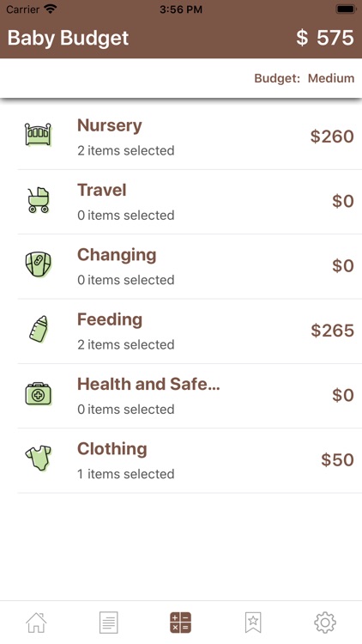This screenshot has width=362, height=644.
Task: Change the Budget: Medium setting
Action: 305,78
